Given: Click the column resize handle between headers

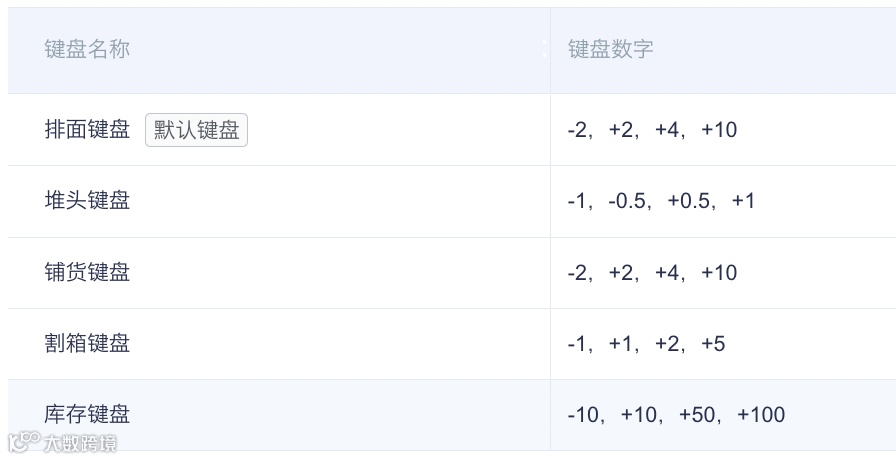Looking at the screenshot, I should point(546,49).
